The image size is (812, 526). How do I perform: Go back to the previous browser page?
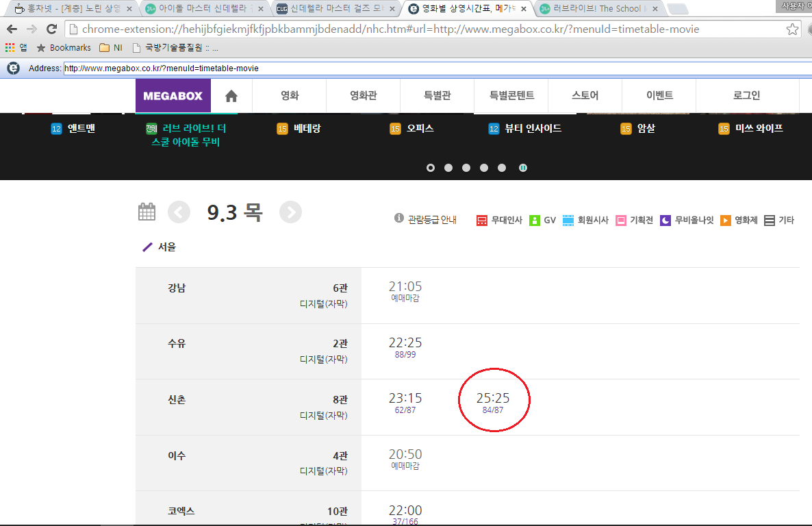point(12,29)
